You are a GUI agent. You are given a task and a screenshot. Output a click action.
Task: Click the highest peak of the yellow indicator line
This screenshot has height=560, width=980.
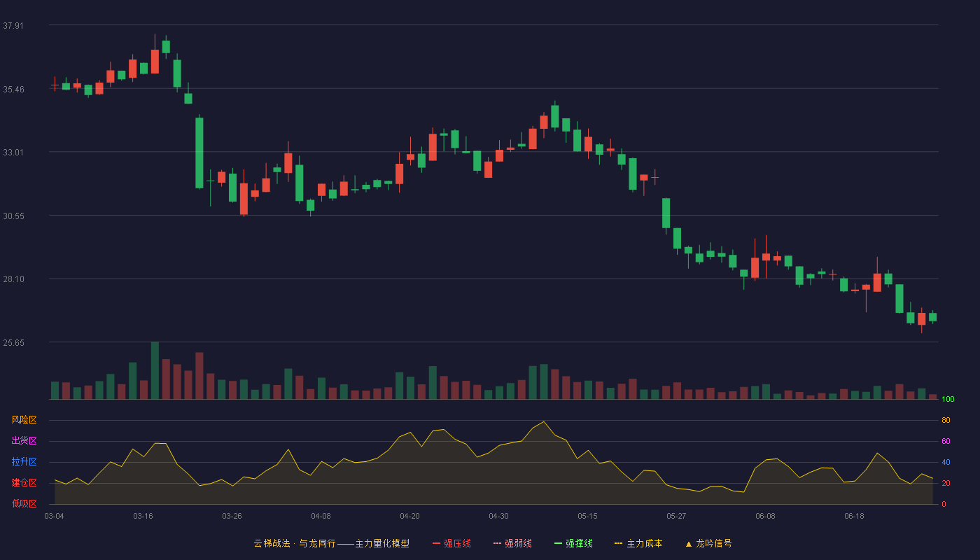point(544,421)
